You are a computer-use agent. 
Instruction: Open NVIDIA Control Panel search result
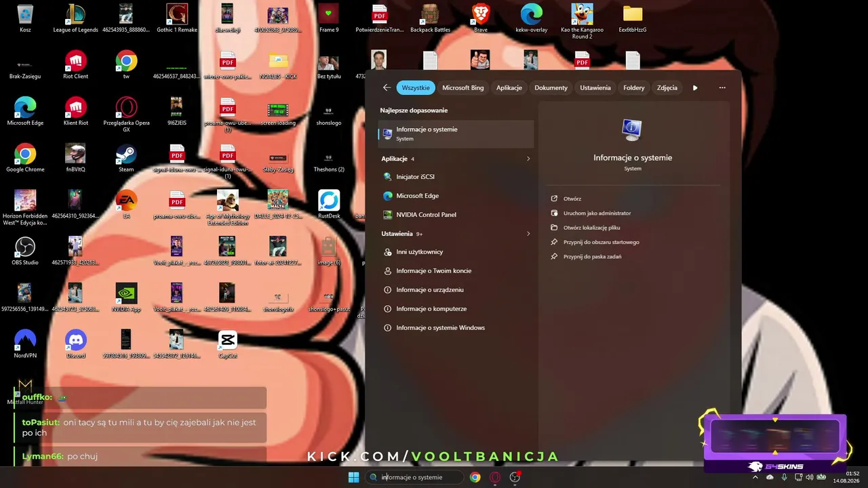[456, 215]
